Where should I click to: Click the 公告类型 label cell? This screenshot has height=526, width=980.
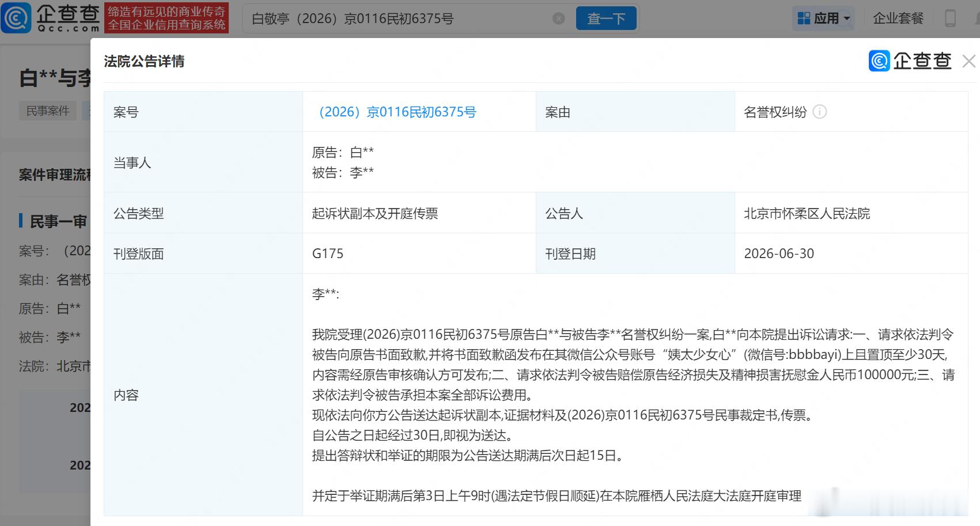[x=203, y=213]
